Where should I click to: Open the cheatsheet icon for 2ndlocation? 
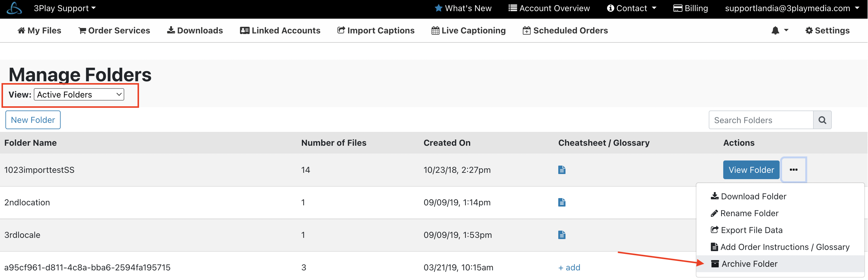point(561,202)
